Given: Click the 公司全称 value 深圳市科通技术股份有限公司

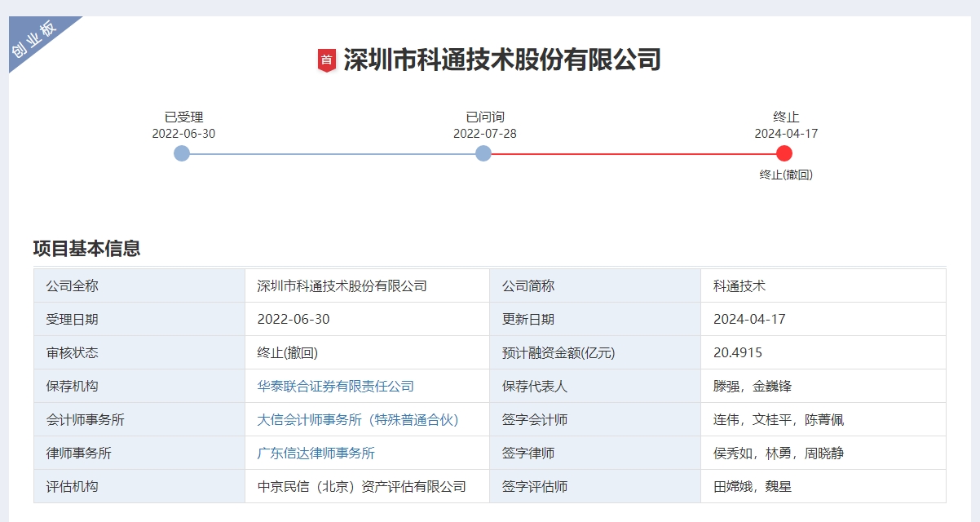Looking at the screenshot, I should click(342, 286).
